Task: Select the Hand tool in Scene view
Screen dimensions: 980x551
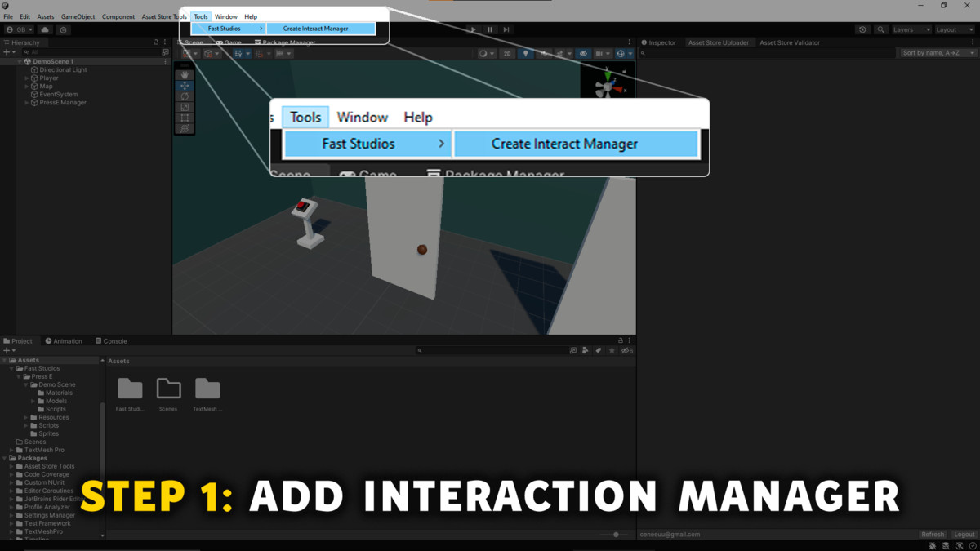Action: (x=185, y=75)
